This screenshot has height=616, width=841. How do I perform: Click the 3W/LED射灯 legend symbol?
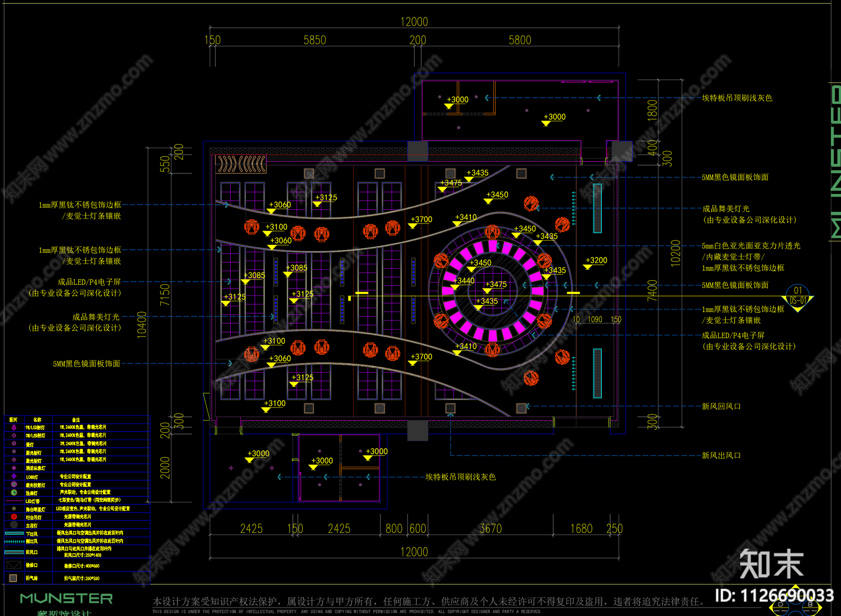(x=14, y=436)
